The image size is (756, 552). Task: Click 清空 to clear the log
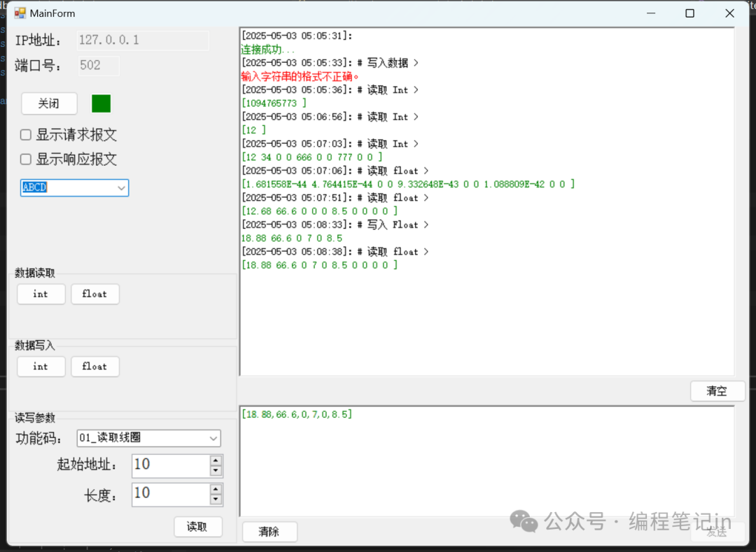click(717, 391)
